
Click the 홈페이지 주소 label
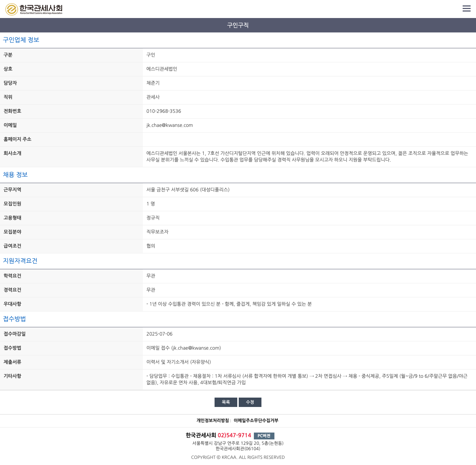(17, 139)
